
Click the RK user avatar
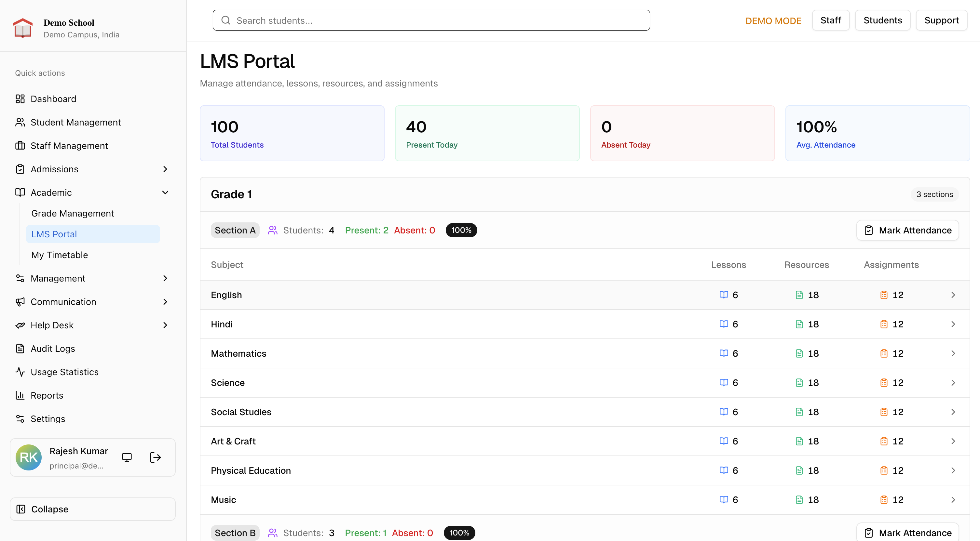[29, 457]
